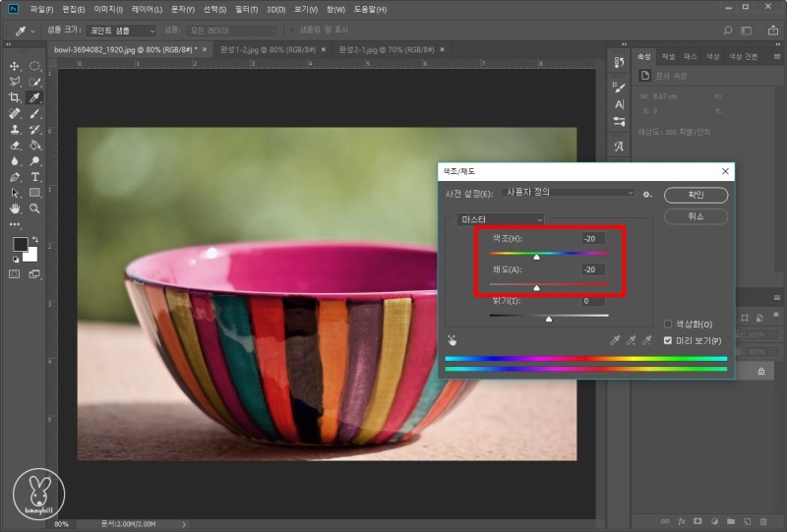787x532 pixels.
Task: Open the 필터(T) menu
Action: 245,9
